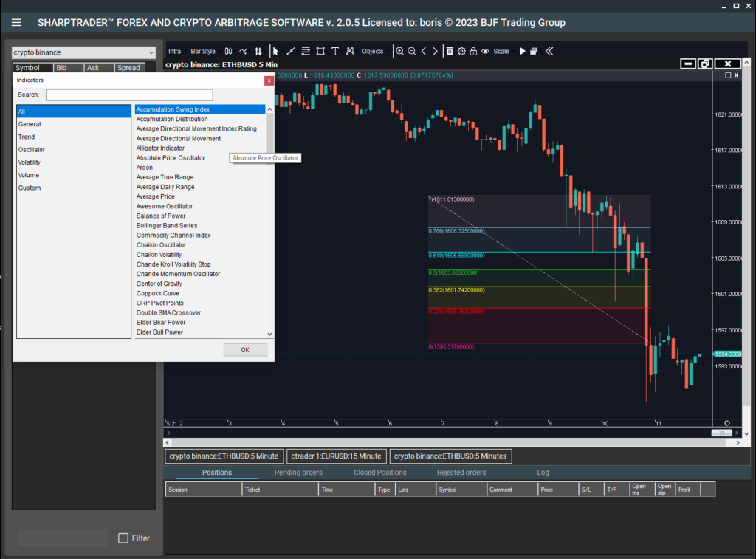Viewport: 756px width, 559px height.
Task: Click the stacked windows layout icon
Action: 534,51
